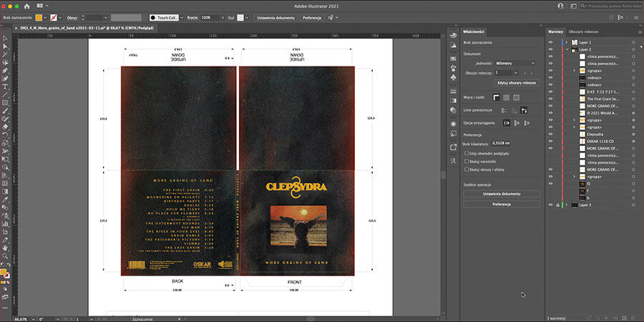Collapse Layer 2 in layers panel
This screenshot has height=322, width=644.
point(567,49)
